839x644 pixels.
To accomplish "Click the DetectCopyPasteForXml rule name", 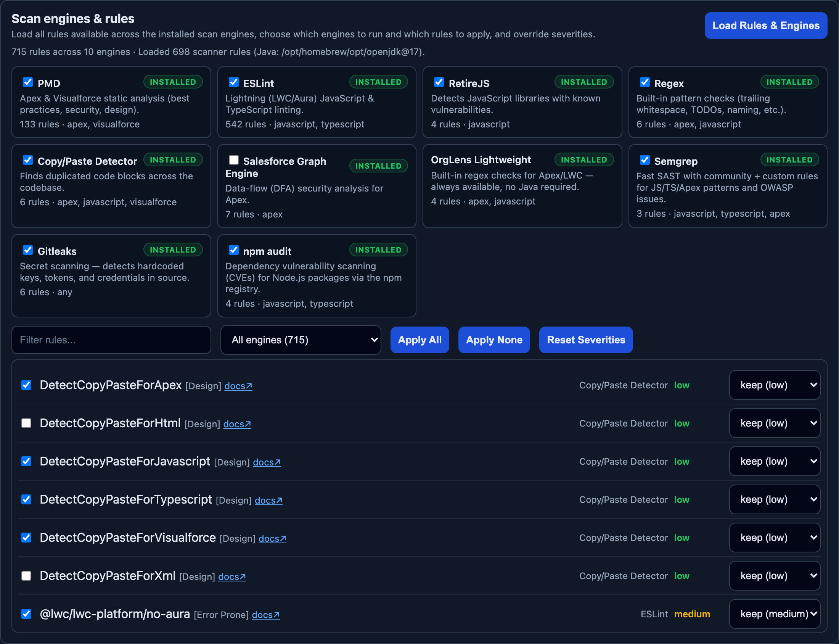I will [x=108, y=576].
